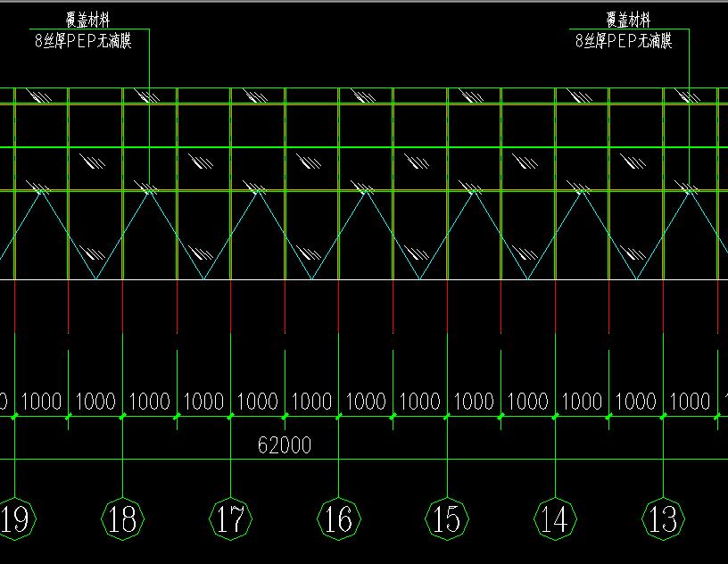
Task: Select the red column segment above axis 15
Action: click(447, 303)
